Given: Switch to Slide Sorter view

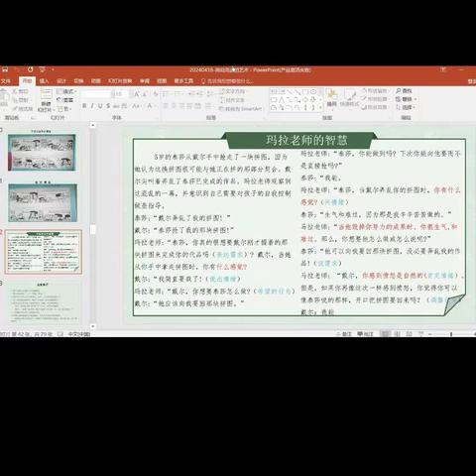Looking at the screenshot, I should (398, 334).
